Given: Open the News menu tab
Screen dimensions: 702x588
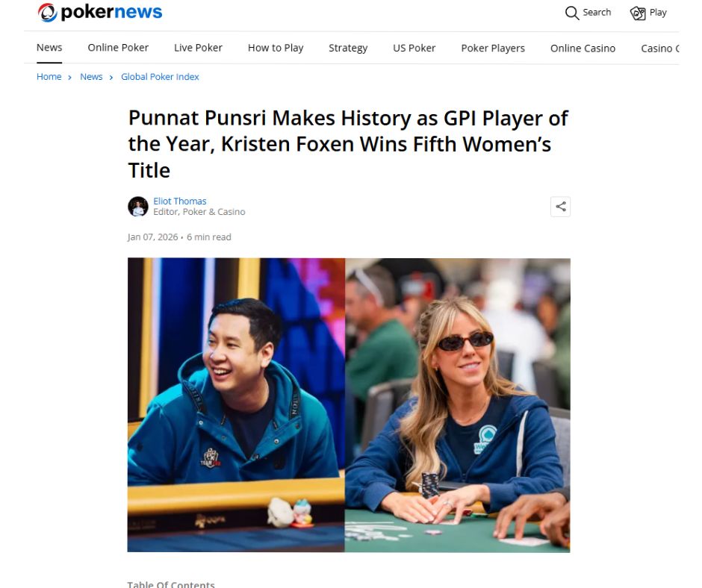Looking at the screenshot, I should tap(49, 48).
